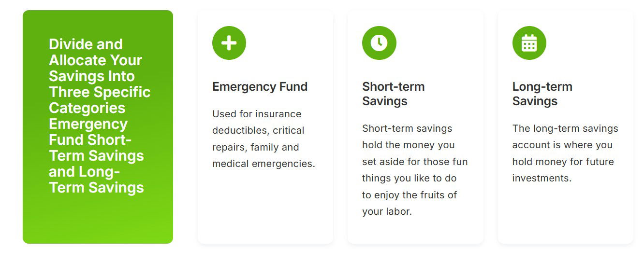Click "to enjoy the fruits of" text line
The width and height of the screenshot is (644, 263).
click(x=410, y=195)
